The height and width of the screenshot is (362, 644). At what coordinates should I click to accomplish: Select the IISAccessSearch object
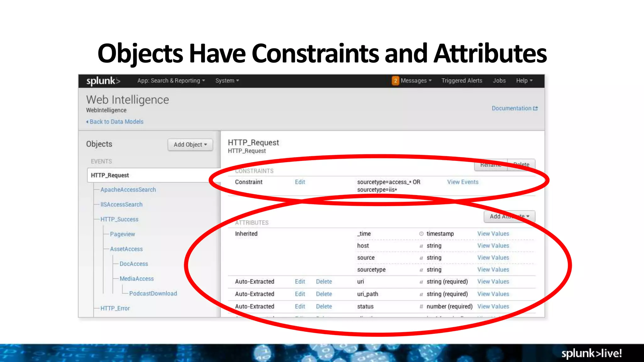121,205
